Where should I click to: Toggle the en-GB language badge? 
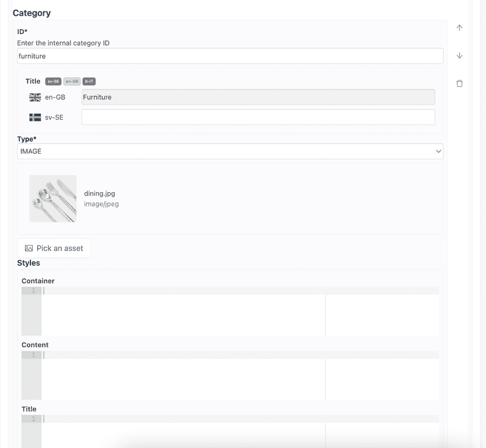(72, 81)
